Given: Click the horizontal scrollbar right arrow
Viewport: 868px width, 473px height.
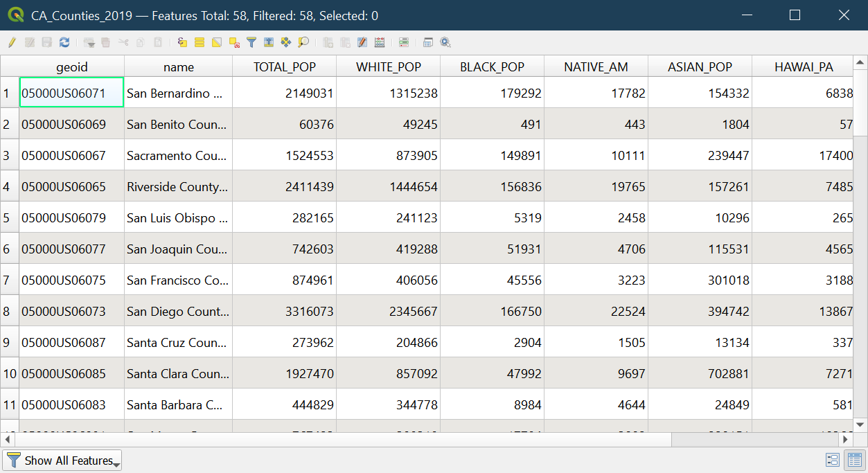Looking at the screenshot, I should pyautogui.click(x=845, y=439).
